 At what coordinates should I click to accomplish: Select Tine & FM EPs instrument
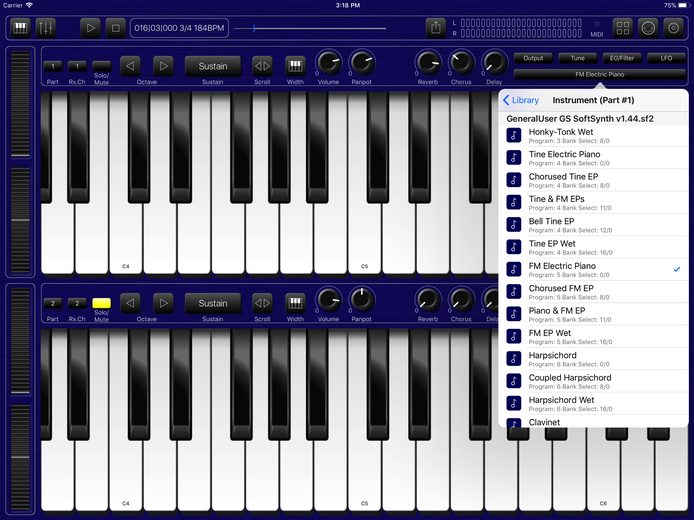pyautogui.click(x=593, y=203)
